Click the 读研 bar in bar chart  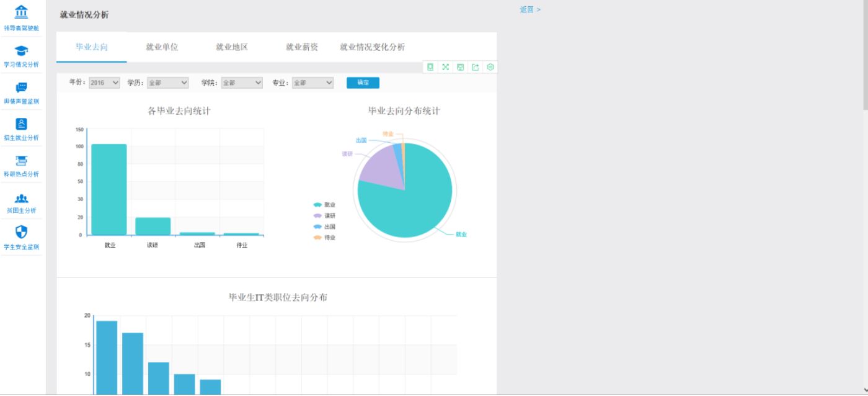click(153, 226)
